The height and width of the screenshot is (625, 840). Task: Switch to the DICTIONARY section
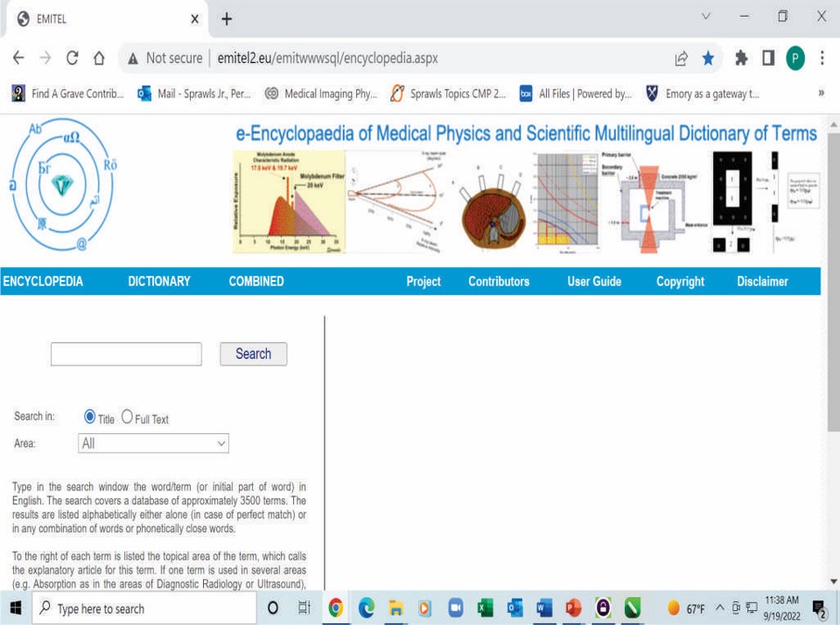pos(159,281)
